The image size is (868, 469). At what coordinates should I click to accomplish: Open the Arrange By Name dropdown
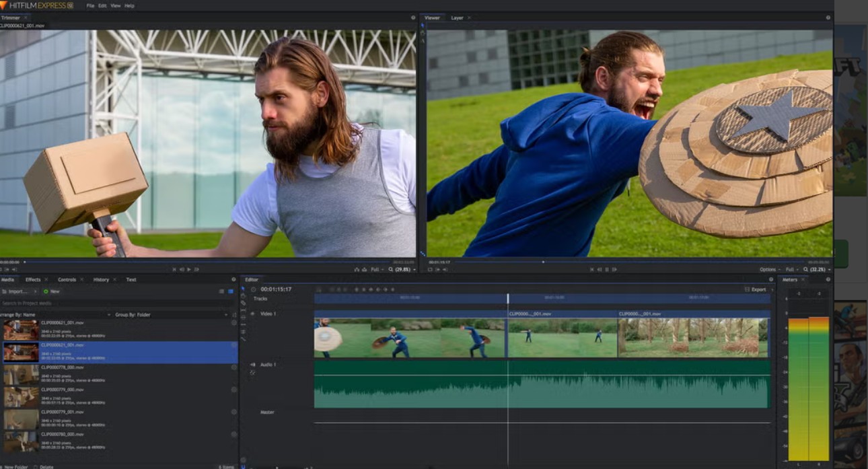(110, 314)
